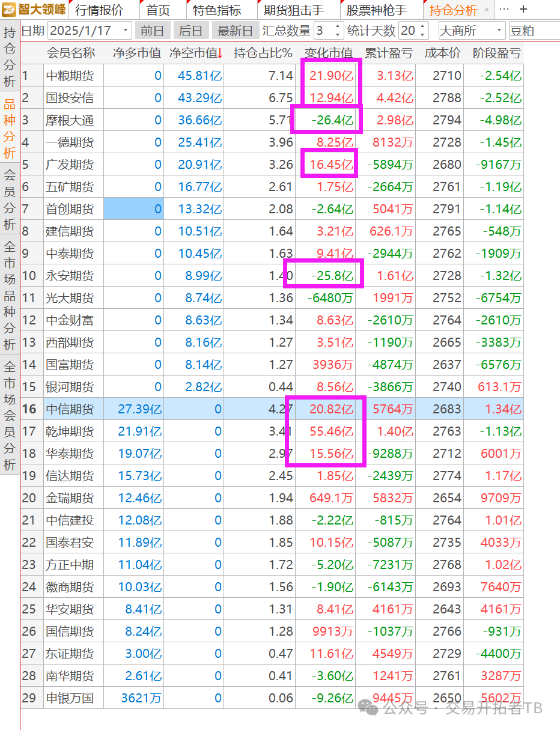Click the highlighted 净多市值 cell of 首创期货
The image size is (560, 730).
pyautogui.click(x=133, y=209)
